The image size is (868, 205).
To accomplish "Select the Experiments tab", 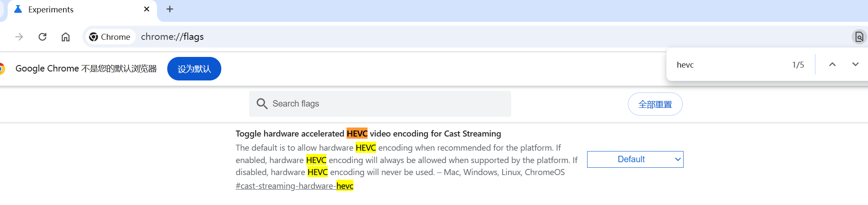I will click(81, 10).
